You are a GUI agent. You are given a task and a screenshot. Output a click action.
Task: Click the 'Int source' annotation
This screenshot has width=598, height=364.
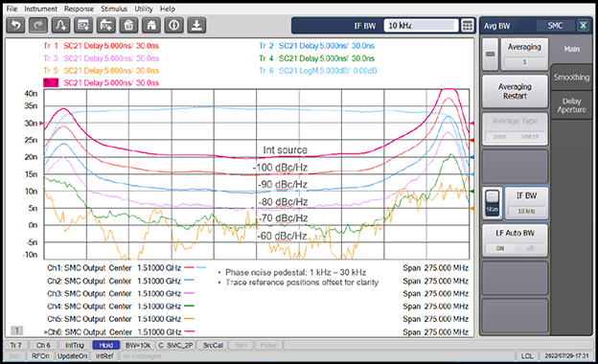pyautogui.click(x=285, y=150)
